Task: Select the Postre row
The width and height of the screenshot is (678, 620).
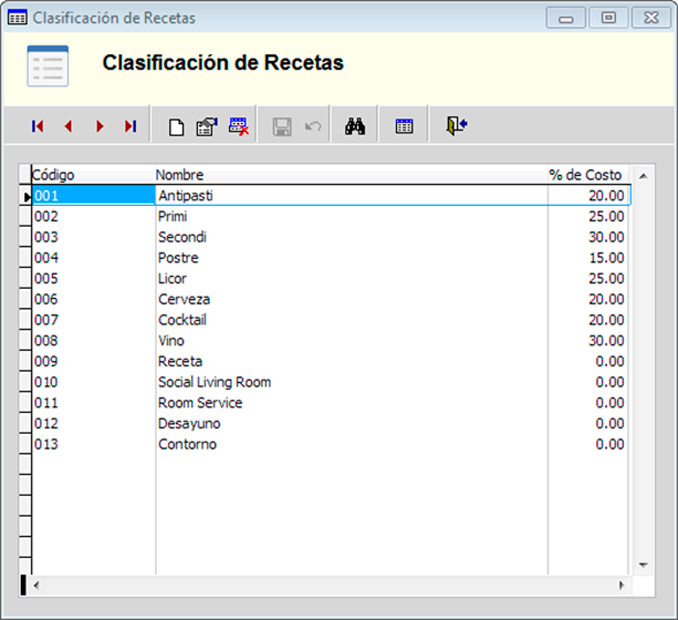Action: point(178,258)
